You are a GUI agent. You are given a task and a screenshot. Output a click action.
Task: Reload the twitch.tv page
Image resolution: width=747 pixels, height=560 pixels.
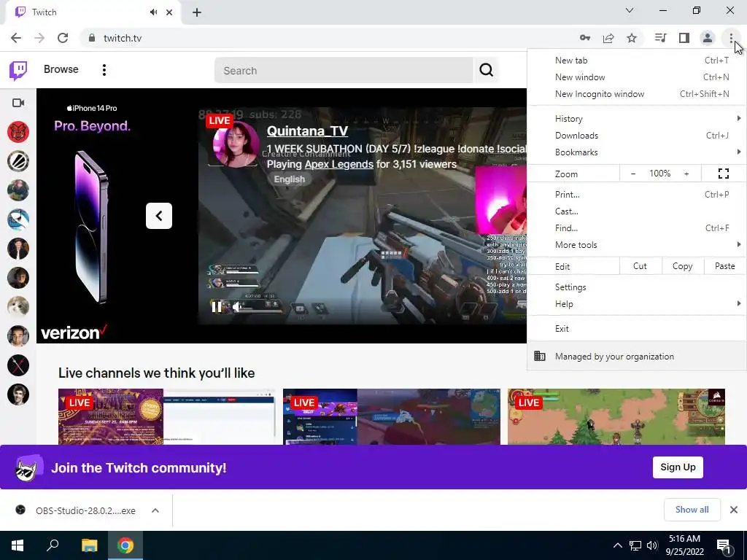pyautogui.click(x=63, y=38)
